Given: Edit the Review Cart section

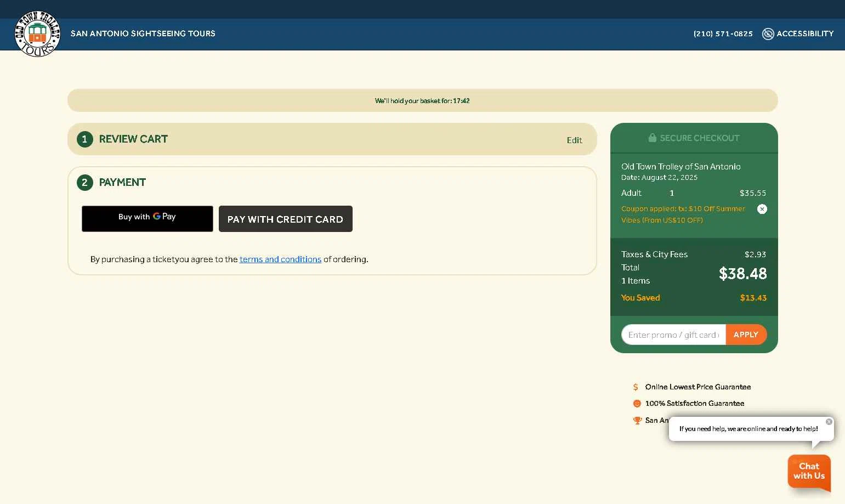Looking at the screenshot, I should pyautogui.click(x=575, y=140).
